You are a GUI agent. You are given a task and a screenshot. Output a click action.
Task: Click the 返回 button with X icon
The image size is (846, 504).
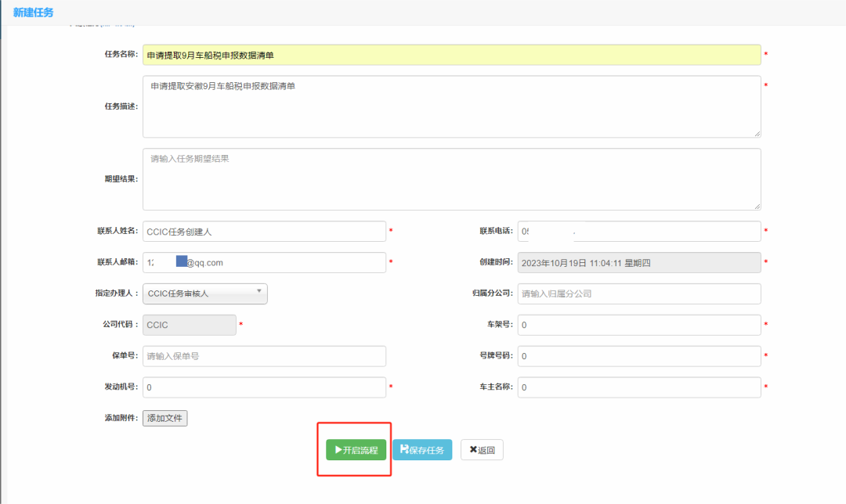coord(482,450)
